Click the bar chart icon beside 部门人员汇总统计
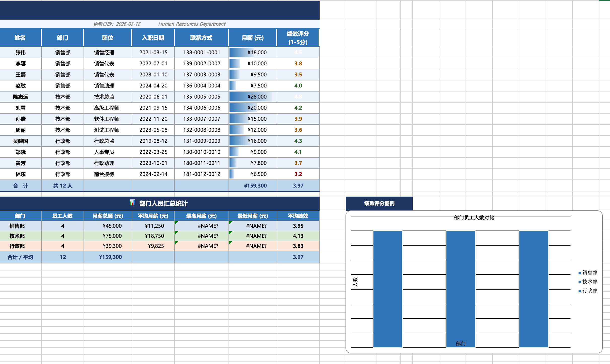Screen dimensions: 610x364 (x=132, y=203)
